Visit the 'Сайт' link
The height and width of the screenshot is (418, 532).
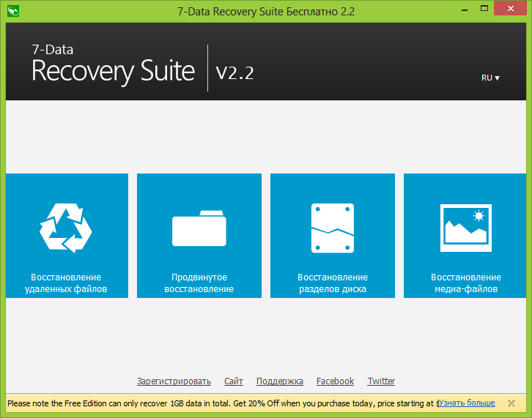click(x=234, y=381)
